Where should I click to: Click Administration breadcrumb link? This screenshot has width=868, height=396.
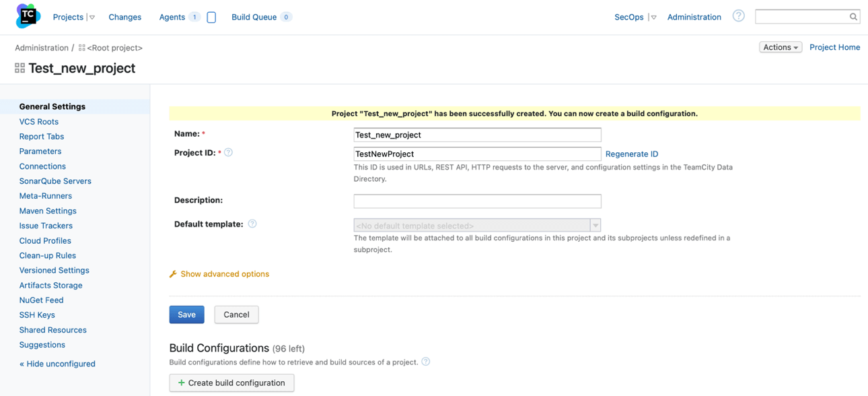(42, 48)
